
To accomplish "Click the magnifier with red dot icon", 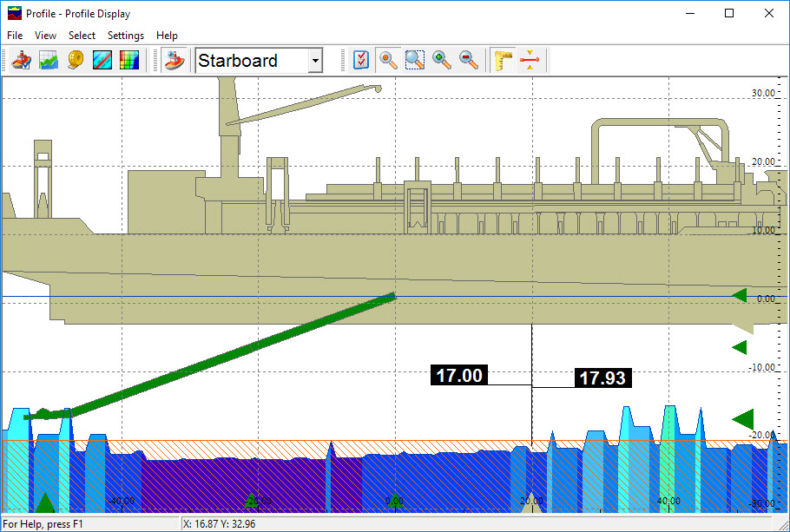I will tap(389, 61).
